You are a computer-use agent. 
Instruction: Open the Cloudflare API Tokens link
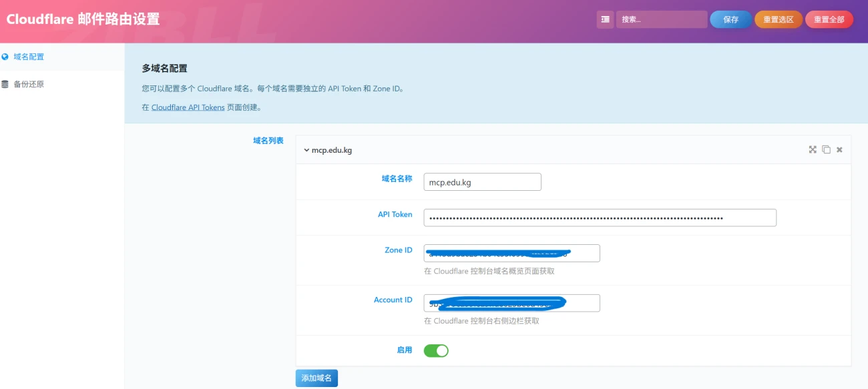[x=188, y=107]
